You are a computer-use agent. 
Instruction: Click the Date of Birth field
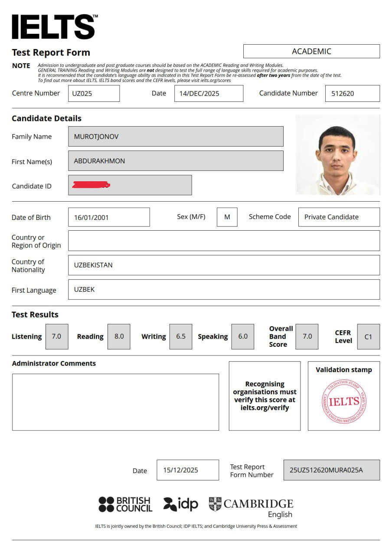point(109,217)
